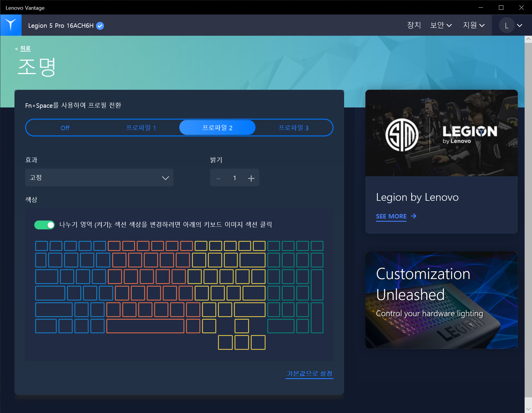Click the 기본값으로 설정 reset link
The height and width of the screenshot is (413, 532).
(x=310, y=374)
